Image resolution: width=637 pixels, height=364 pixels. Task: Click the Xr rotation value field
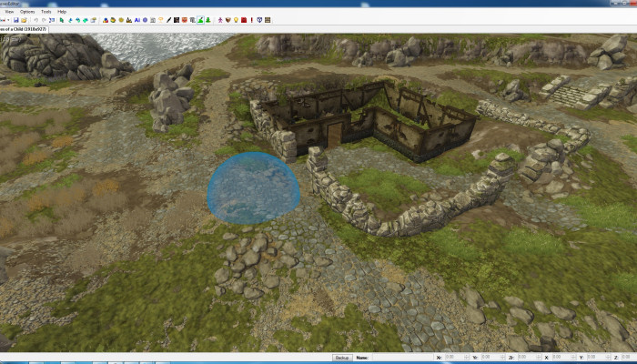pyautogui.click(x=455, y=358)
